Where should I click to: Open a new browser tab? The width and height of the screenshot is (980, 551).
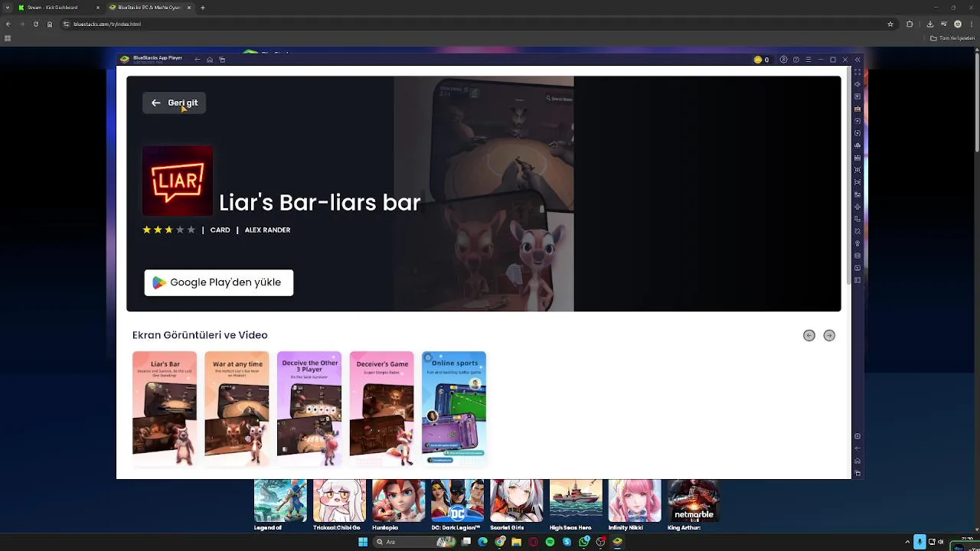click(x=202, y=8)
